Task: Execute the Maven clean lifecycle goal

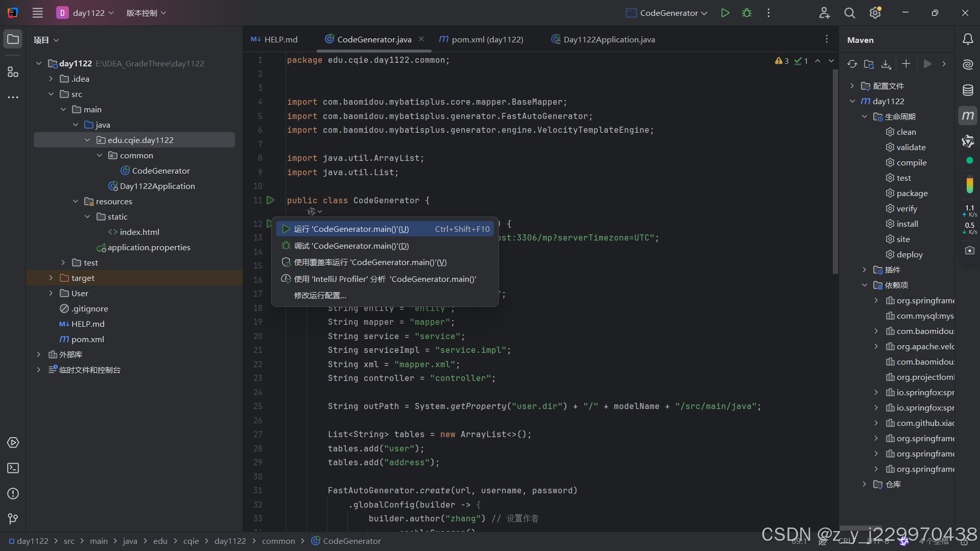Action: 907,132
